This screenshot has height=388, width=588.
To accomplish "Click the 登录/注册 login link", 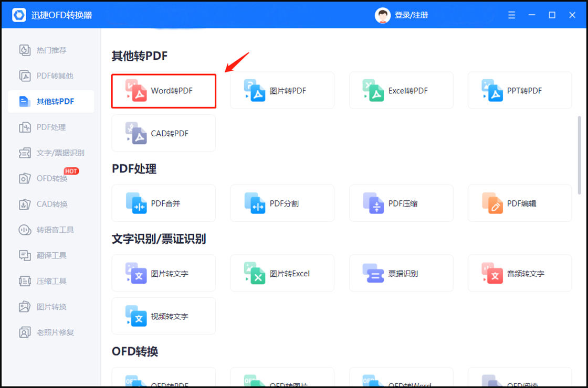I will 412,15.
